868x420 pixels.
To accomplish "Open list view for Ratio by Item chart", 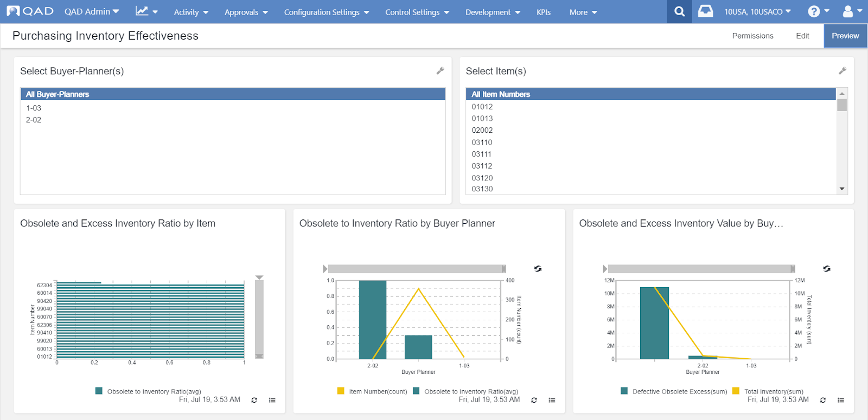I will [272, 400].
